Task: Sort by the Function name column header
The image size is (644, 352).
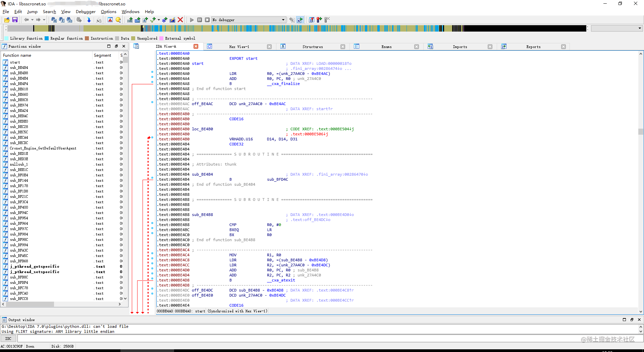Action: pyautogui.click(x=47, y=55)
